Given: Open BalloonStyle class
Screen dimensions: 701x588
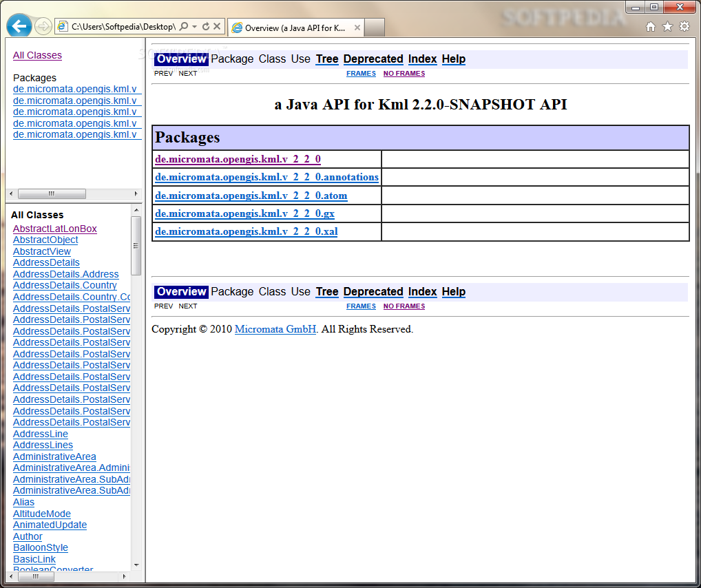Looking at the screenshot, I should click(41, 548).
